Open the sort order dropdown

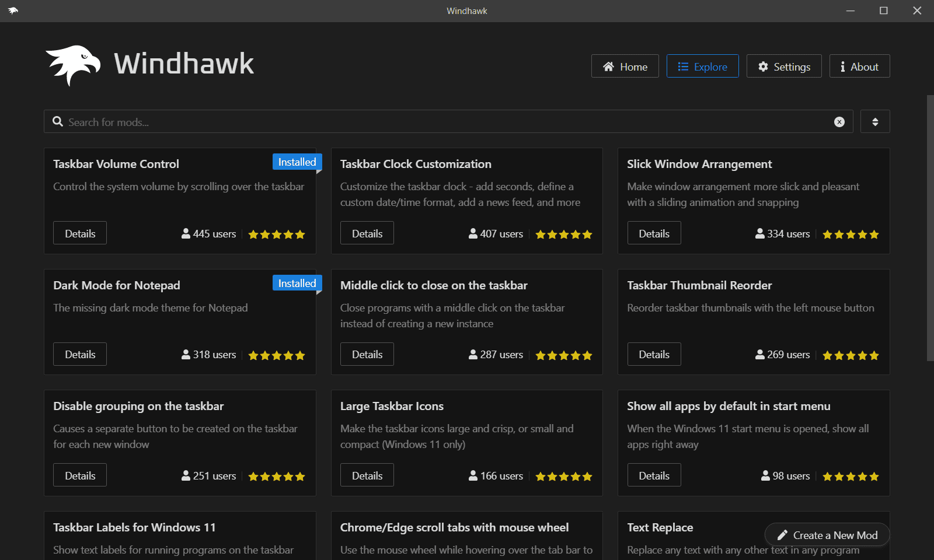[875, 121]
